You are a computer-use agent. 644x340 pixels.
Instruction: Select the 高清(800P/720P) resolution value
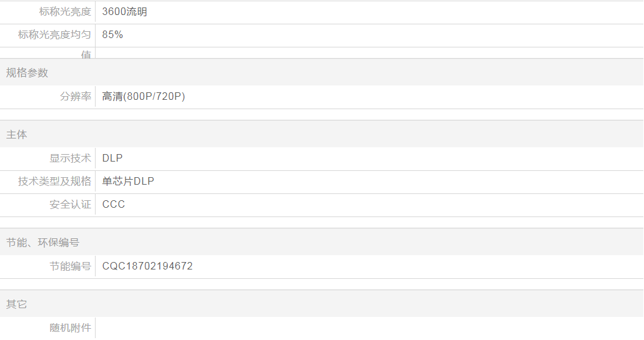144,97
